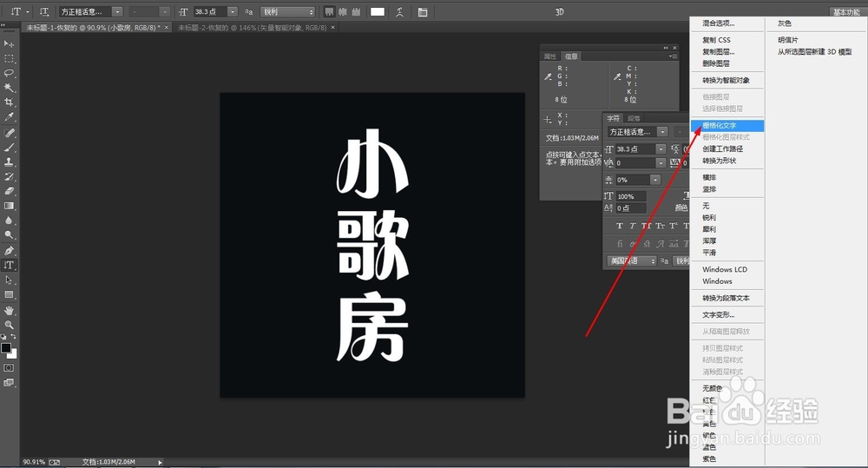Image resolution: width=868 pixels, height=468 pixels.
Task: Toggle small caps in Character panel
Action: tap(660, 226)
